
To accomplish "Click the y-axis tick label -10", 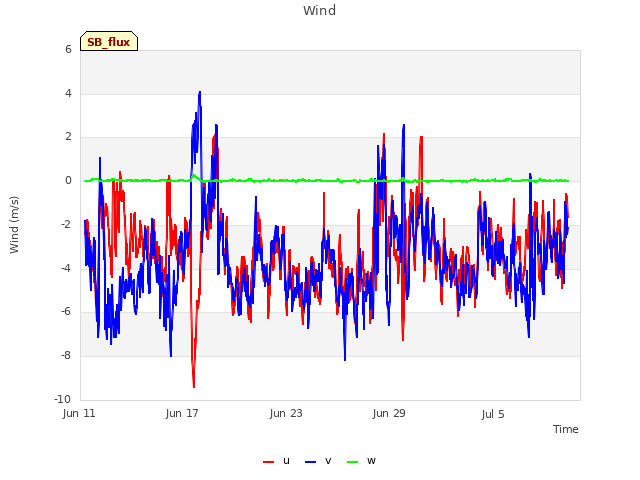I will tap(62, 399).
